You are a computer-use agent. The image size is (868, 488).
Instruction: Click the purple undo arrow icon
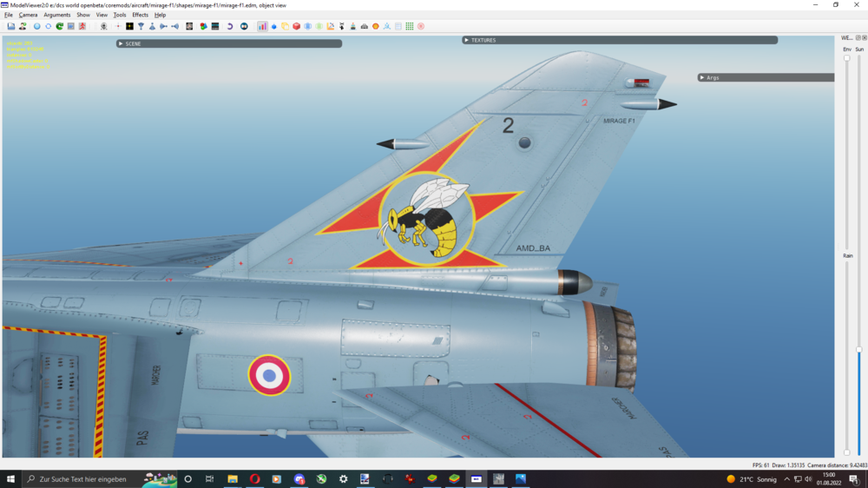click(230, 26)
